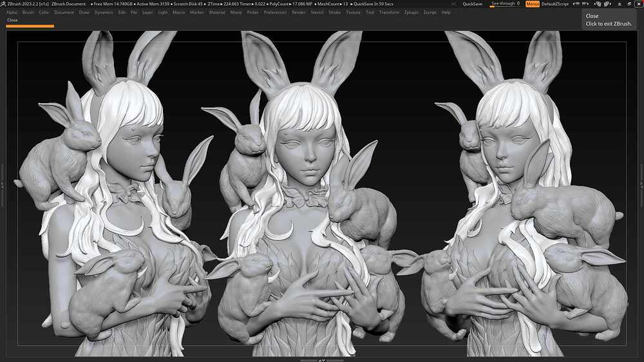
Task: Open the Texture menu
Action: click(x=353, y=12)
